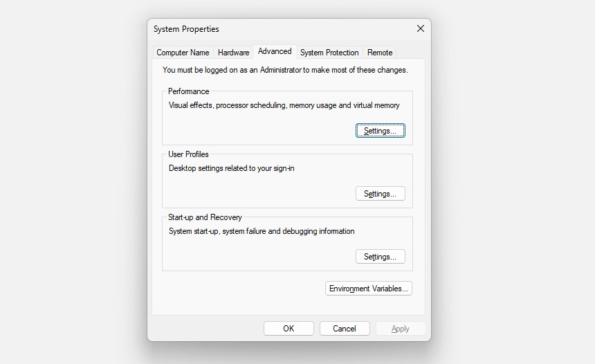Open Performance Settings button
Viewport: 595px width, 364px height.
pos(381,131)
